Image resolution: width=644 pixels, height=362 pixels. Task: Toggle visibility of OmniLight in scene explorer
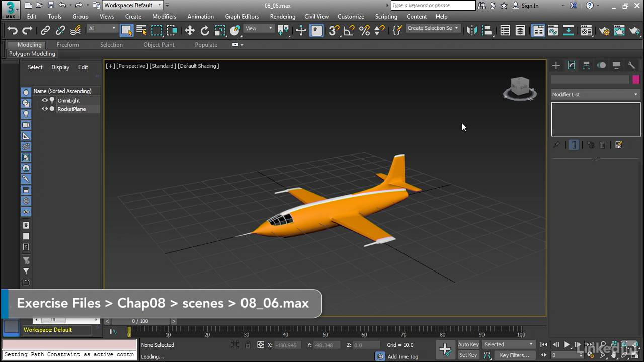click(45, 100)
